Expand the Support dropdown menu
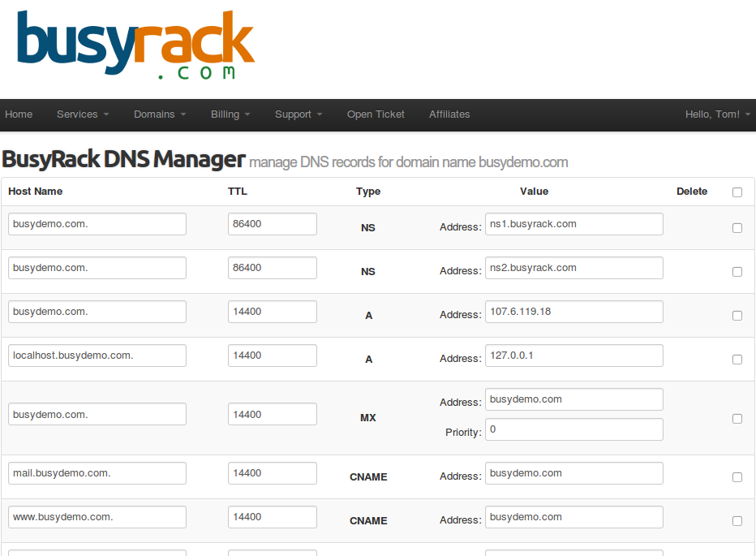The width and height of the screenshot is (756, 556). pos(299,114)
